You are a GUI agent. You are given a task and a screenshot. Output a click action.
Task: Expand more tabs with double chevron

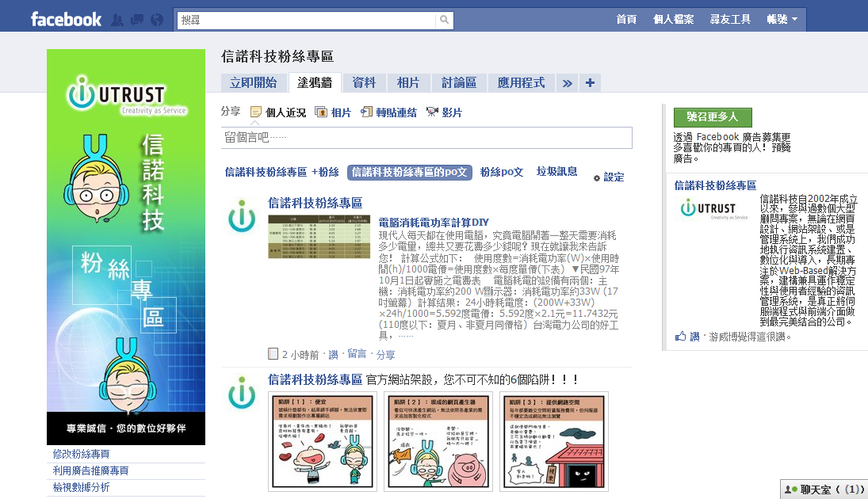pyautogui.click(x=567, y=82)
